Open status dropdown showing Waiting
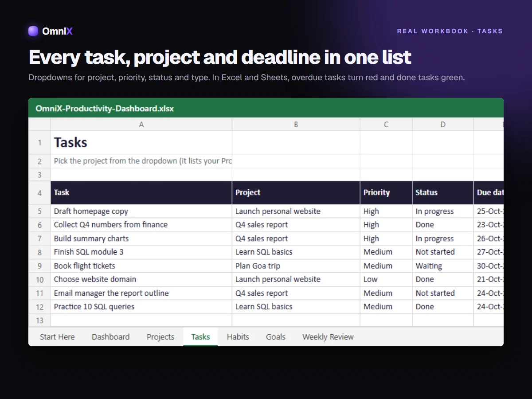Image resolution: width=532 pixels, height=399 pixels. click(443, 266)
